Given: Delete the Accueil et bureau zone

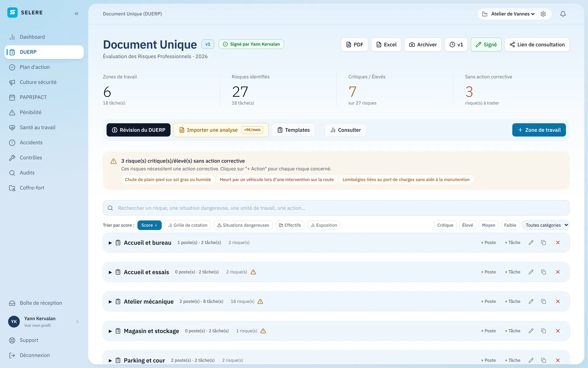Looking at the screenshot, I should tap(558, 243).
